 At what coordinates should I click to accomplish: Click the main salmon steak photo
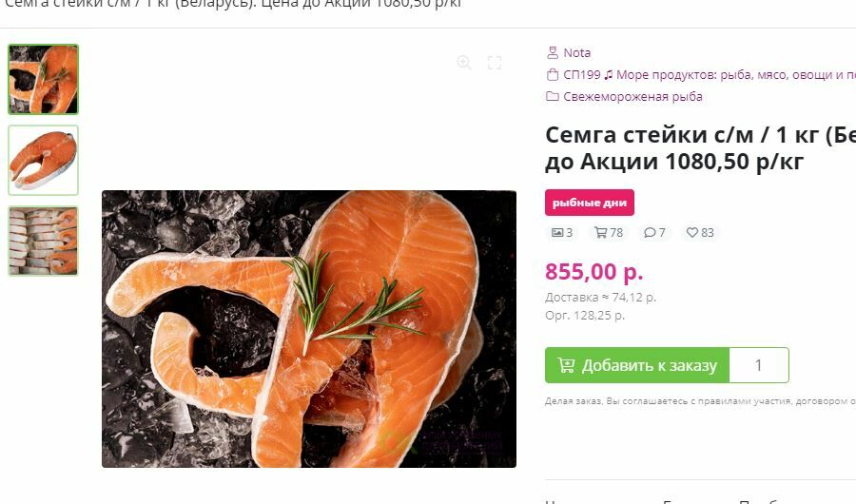tap(309, 329)
